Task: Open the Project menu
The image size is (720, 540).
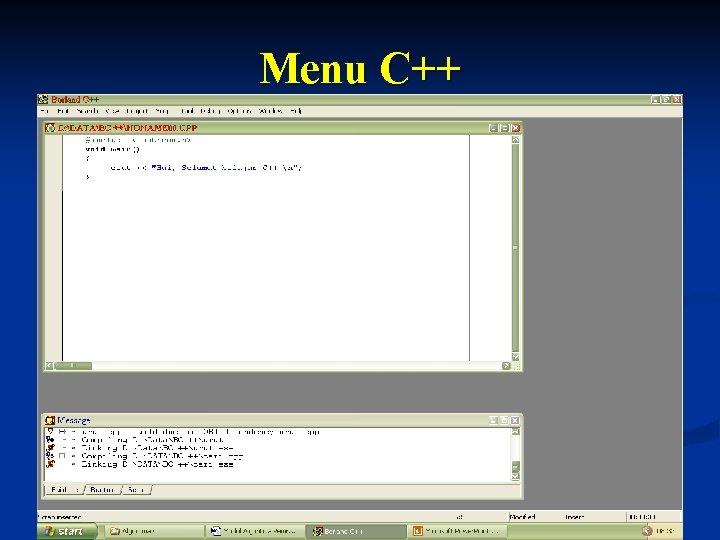Action: 137,111
